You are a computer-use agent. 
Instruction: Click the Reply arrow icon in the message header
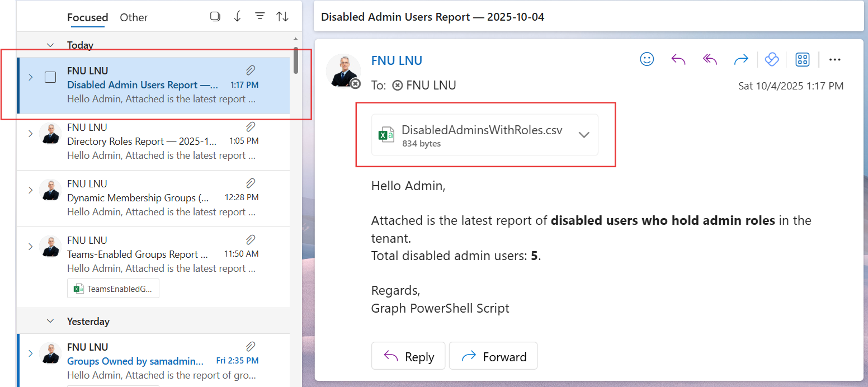678,59
